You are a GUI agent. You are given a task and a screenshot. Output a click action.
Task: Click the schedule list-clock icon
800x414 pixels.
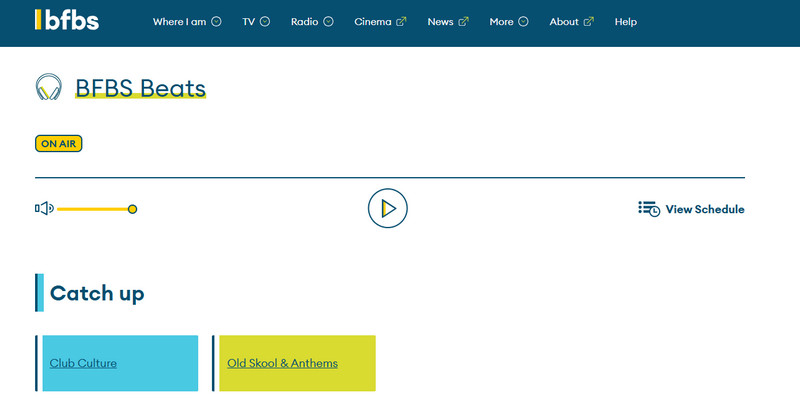[x=649, y=209]
